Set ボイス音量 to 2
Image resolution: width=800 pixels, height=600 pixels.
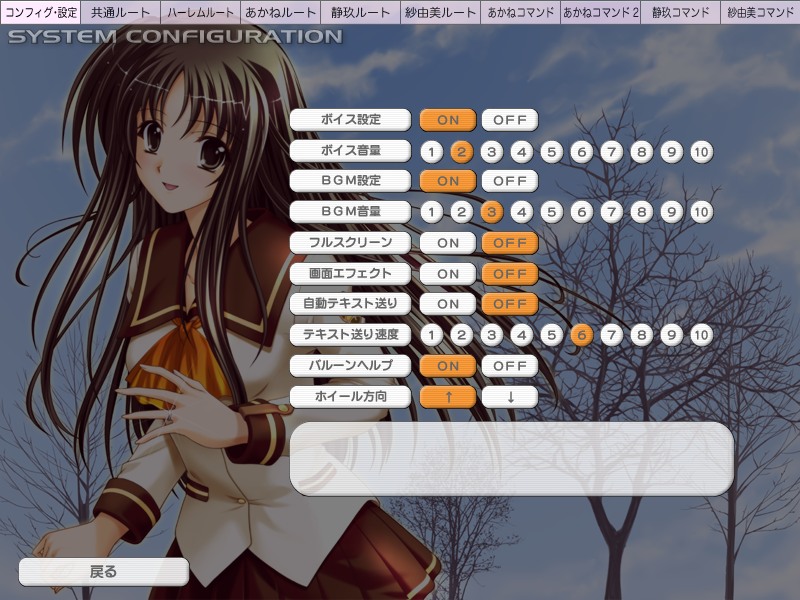pyautogui.click(x=462, y=152)
